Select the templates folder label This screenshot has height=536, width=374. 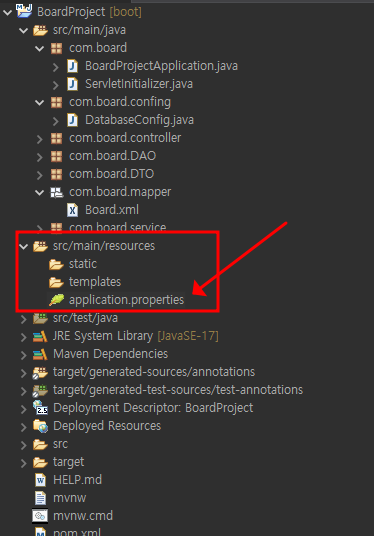[x=95, y=282]
